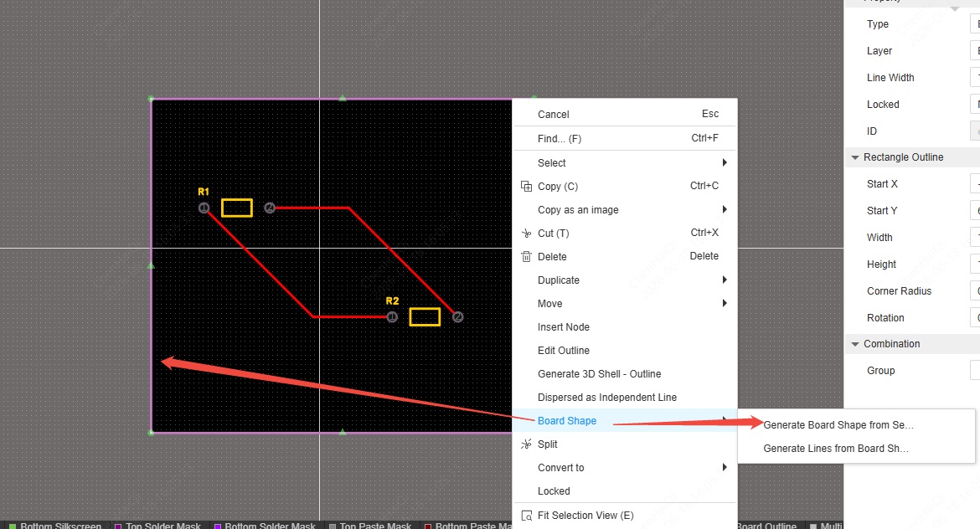Open the Board Shape menu entry
980x529 pixels.
point(625,421)
